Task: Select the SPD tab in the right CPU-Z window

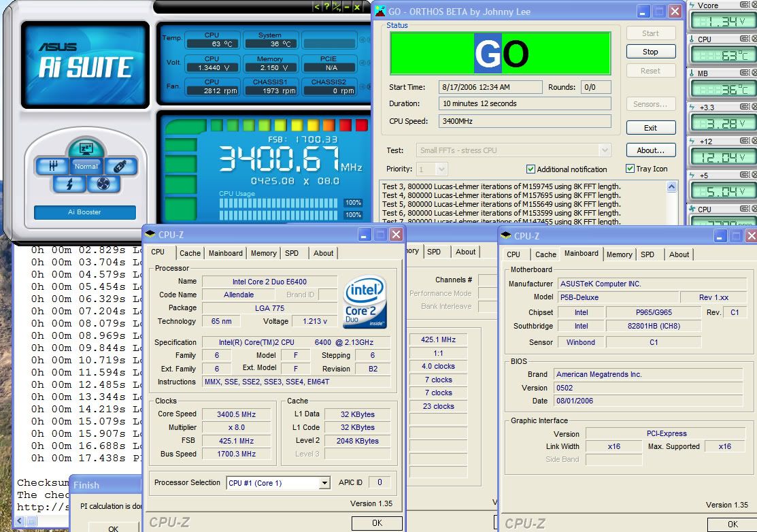Action: pos(647,255)
